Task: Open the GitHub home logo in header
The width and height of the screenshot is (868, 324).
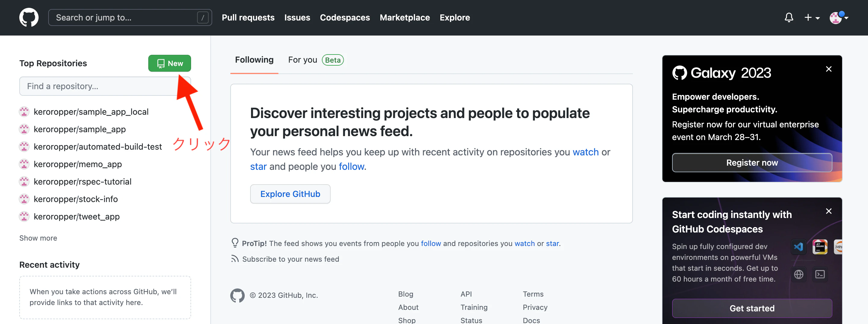Action: [29, 17]
